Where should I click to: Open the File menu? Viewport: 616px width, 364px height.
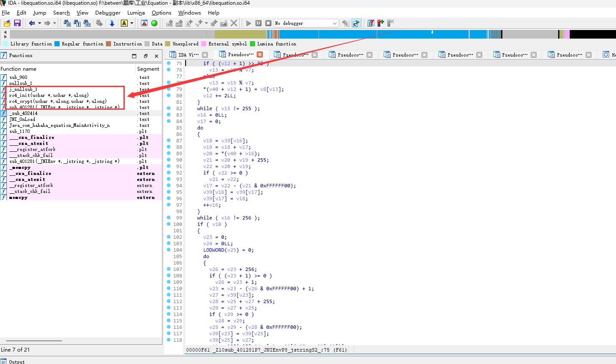[x=6, y=12]
